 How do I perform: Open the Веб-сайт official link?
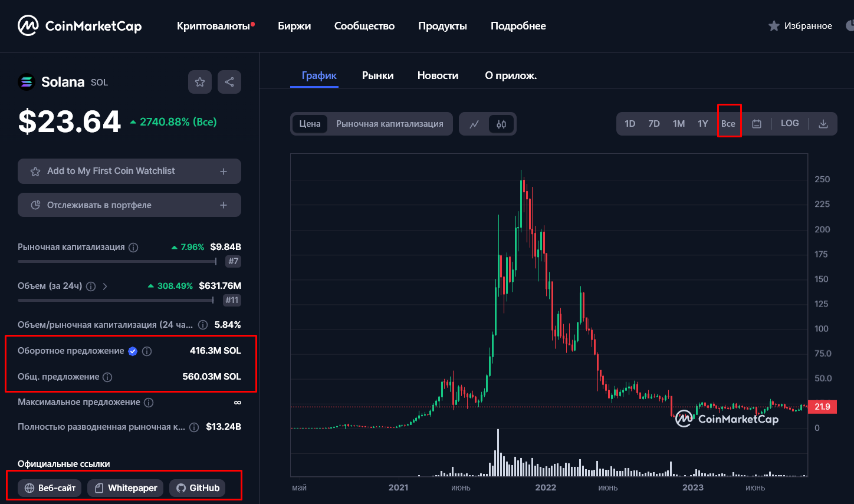click(x=50, y=488)
